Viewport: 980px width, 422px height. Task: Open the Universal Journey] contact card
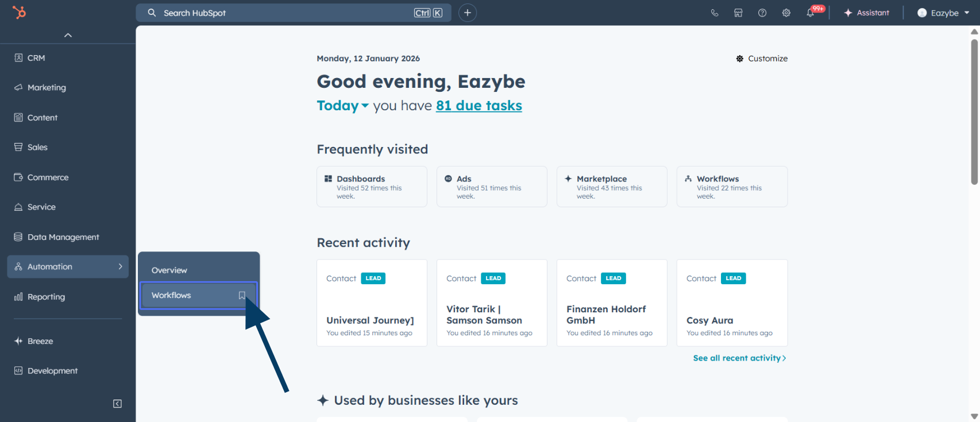pyautogui.click(x=372, y=303)
